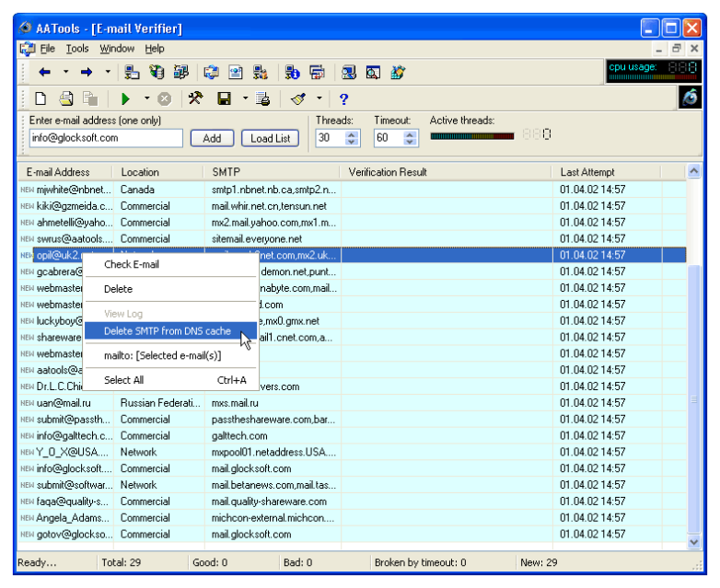720x588 pixels.
Task: Select Delete SMTP from DNS cache
Action: click(x=170, y=331)
